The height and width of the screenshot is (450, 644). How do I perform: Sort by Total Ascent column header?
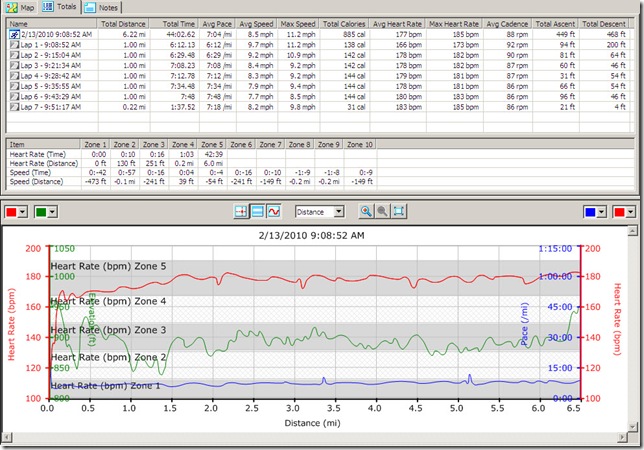click(556, 24)
